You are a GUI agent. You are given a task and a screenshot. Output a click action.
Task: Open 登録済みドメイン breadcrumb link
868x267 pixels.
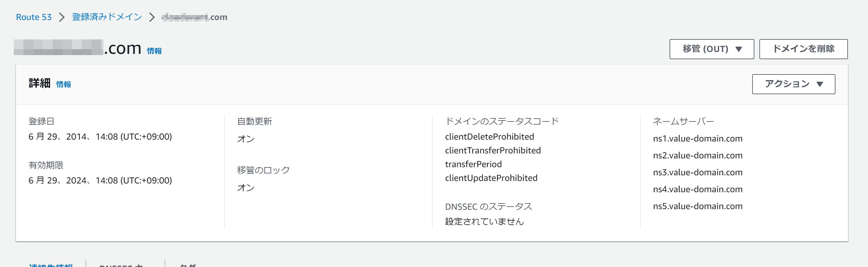click(107, 17)
